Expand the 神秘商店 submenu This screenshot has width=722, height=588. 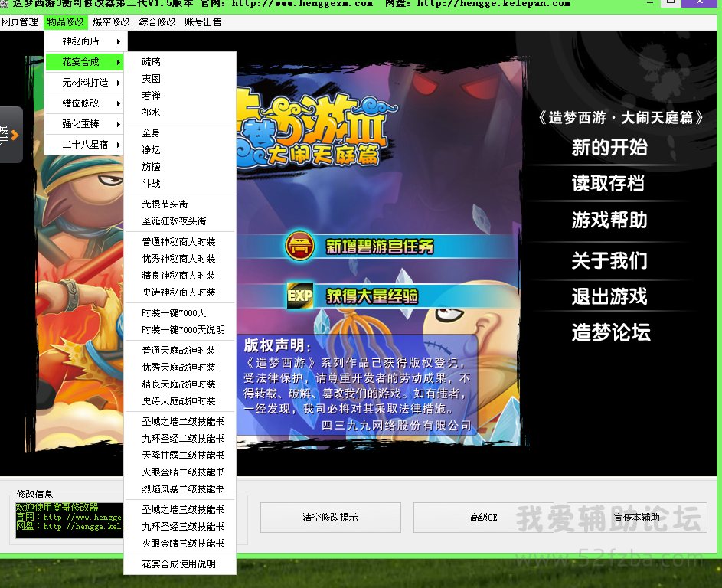coord(86,41)
